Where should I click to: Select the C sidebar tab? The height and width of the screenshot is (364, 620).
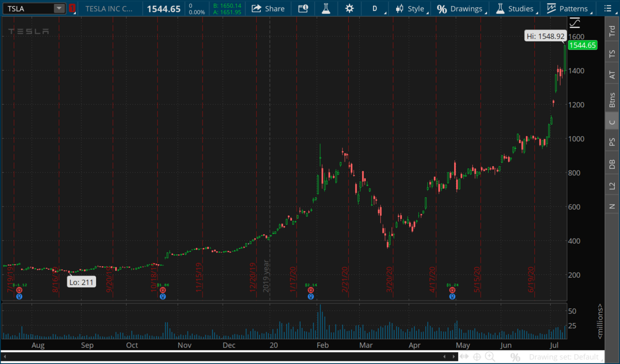click(x=612, y=122)
